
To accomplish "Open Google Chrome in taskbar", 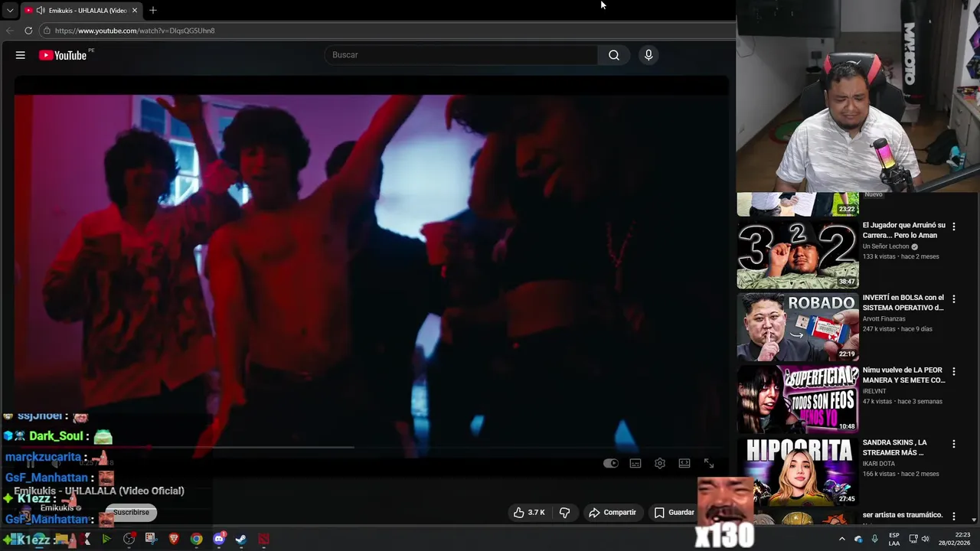I will (x=197, y=539).
